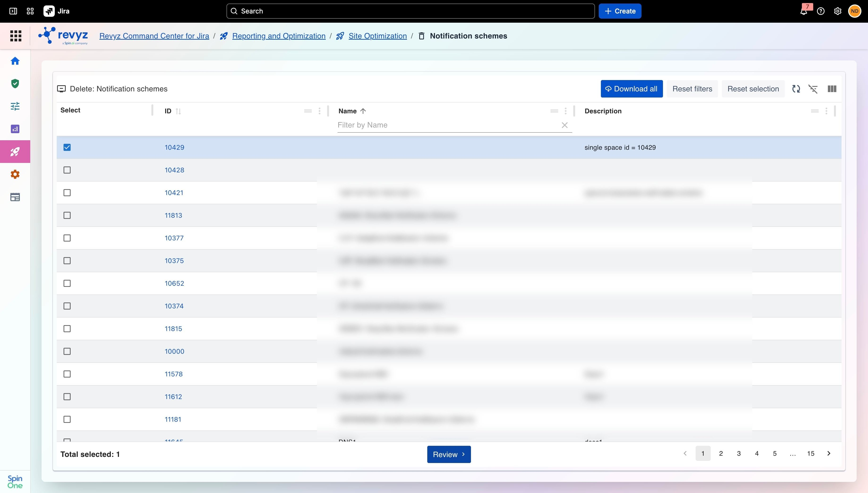Go to previous page arrow
868x493 pixels.
[685, 453]
